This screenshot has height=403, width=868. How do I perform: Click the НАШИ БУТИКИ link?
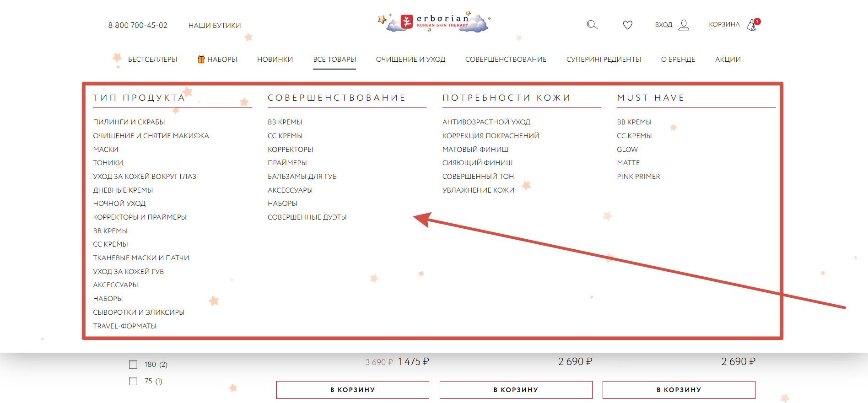pos(215,26)
